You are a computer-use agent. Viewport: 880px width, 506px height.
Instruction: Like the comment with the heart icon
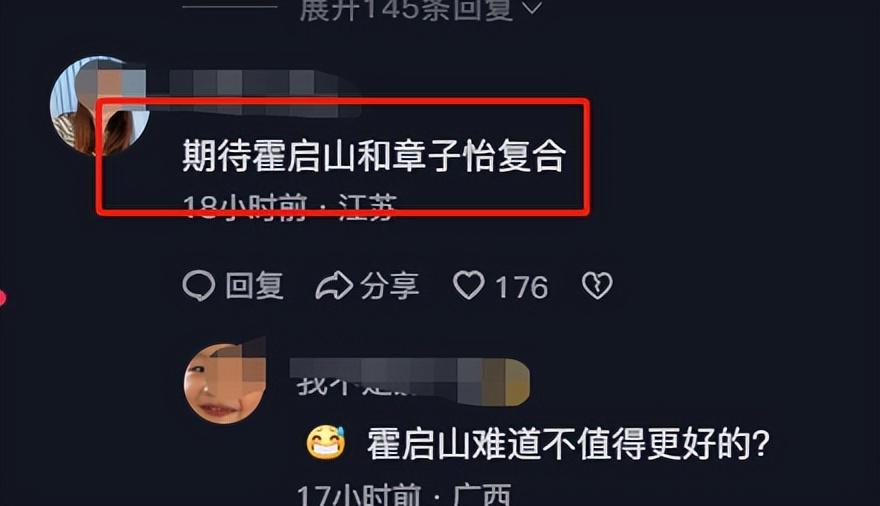pos(469,285)
